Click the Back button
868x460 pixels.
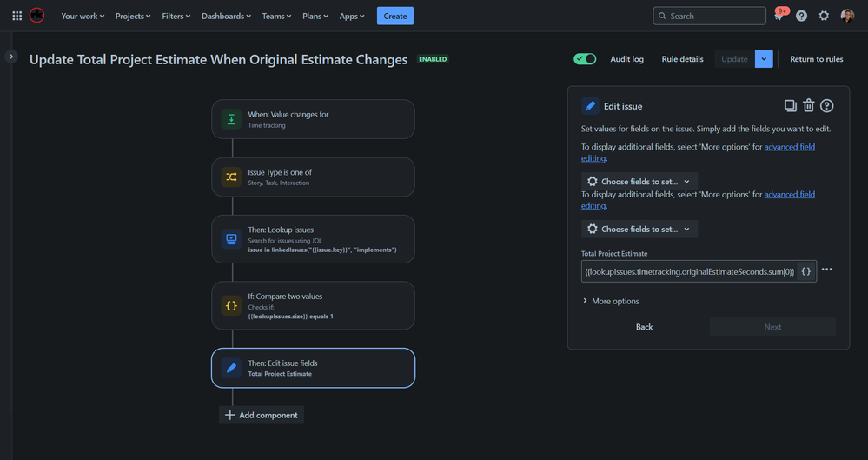click(644, 327)
